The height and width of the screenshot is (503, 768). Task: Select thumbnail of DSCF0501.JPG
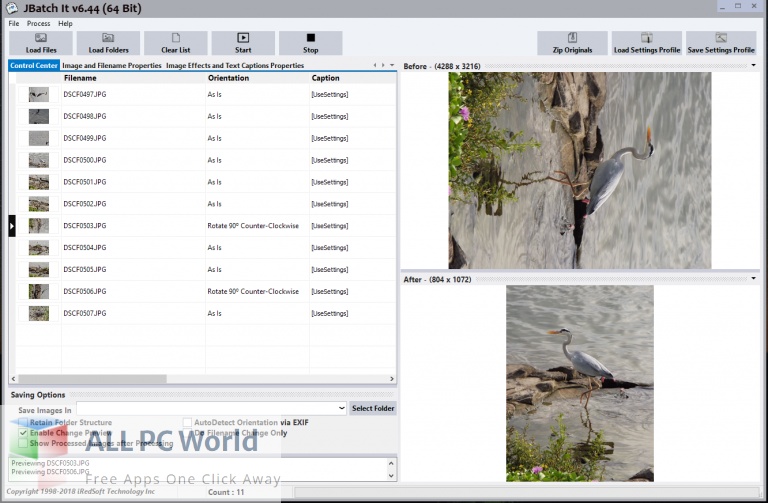click(39, 182)
